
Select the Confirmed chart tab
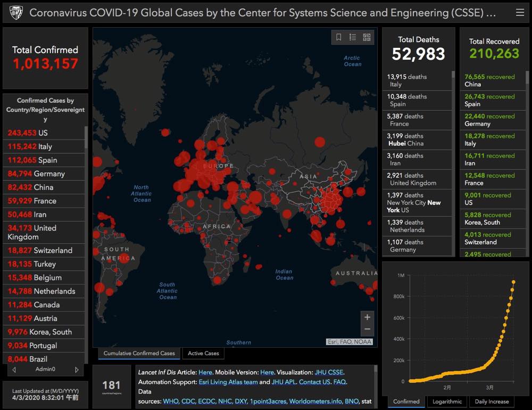tap(406, 401)
